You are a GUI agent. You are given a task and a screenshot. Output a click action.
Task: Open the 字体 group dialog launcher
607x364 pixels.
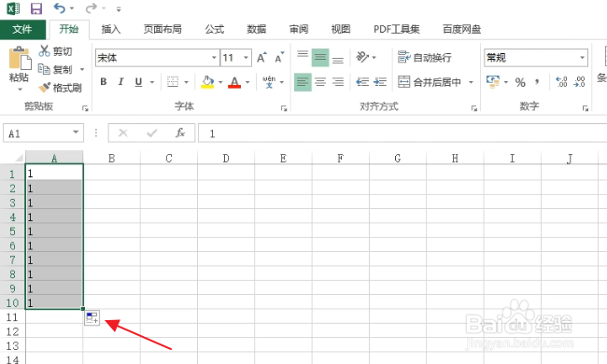284,108
